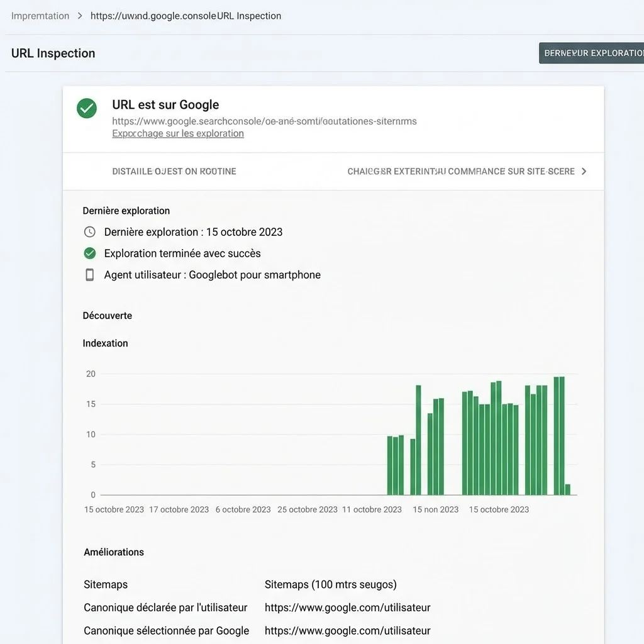
Task: Select the clock icon next to "Dernière exploration"
Action: pos(89,231)
